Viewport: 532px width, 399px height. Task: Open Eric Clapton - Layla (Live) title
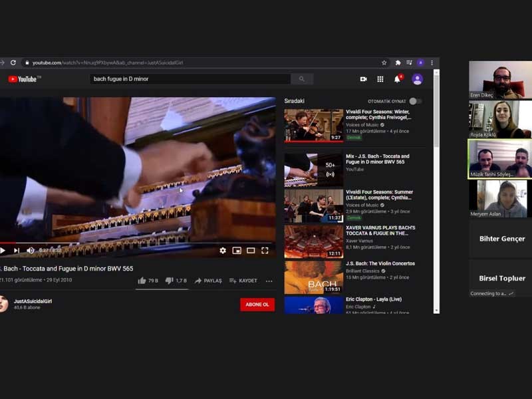374,299
